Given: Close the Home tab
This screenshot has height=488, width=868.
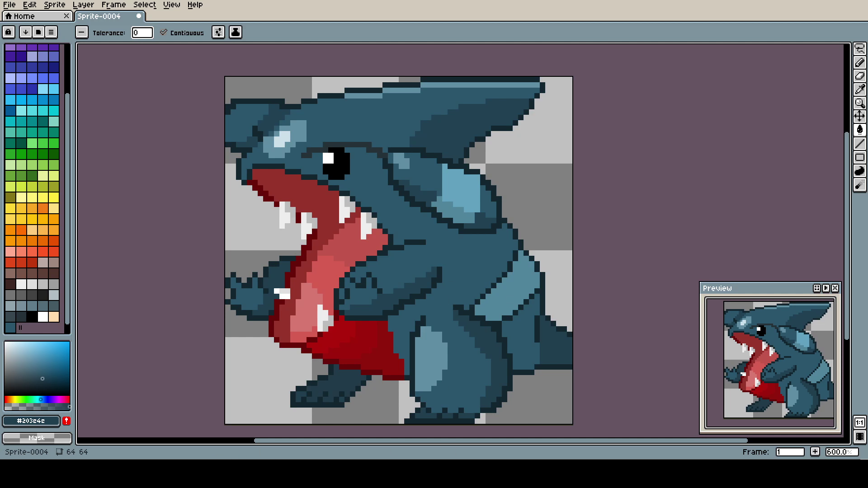Looking at the screenshot, I should pos(66,16).
